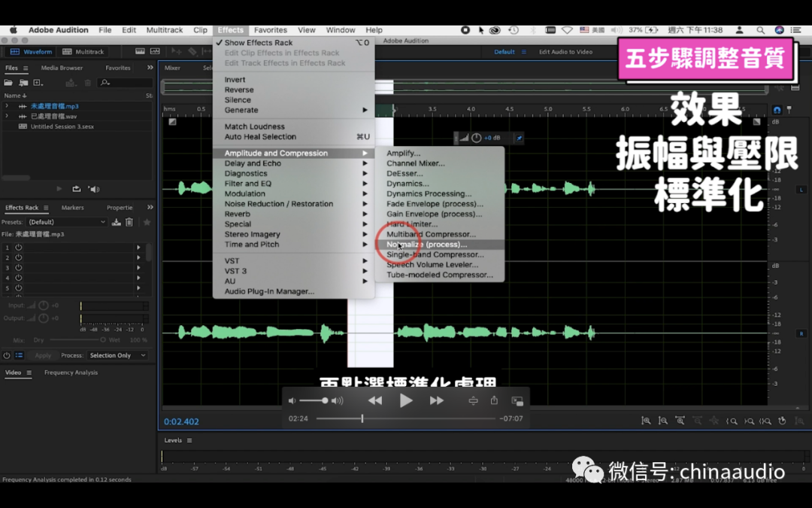Toggle power for effects slot 5
Screen dimensions: 812x508
coord(19,287)
